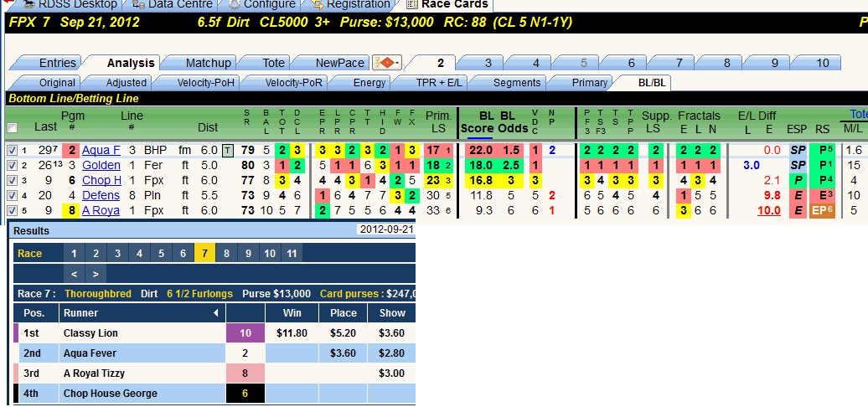The width and height of the screenshot is (868, 407).
Task: Open the Golden horse link
Action: (101, 165)
